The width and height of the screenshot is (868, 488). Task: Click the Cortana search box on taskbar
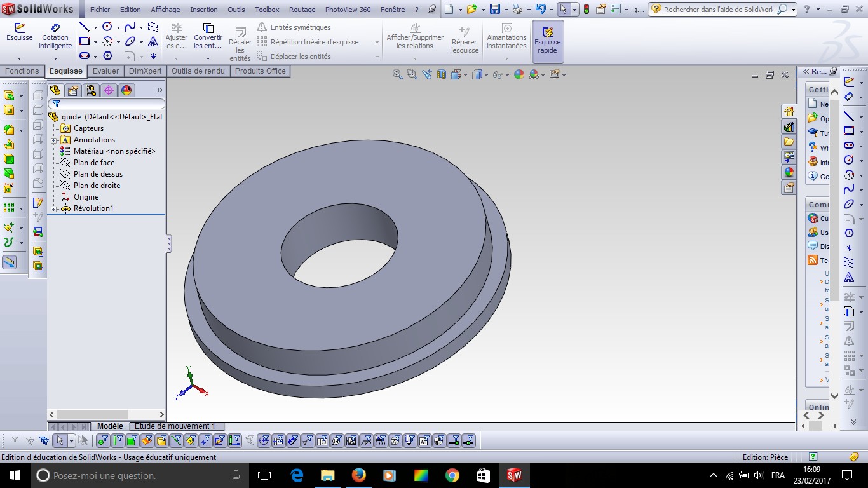coord(139,475)
